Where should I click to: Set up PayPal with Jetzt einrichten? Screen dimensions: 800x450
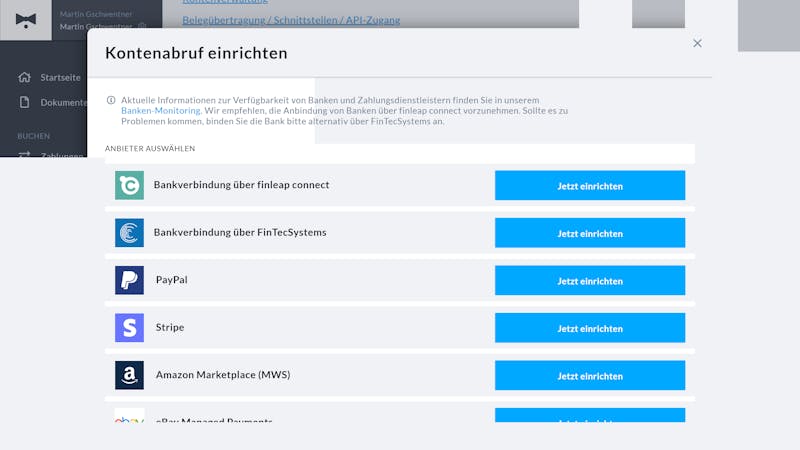[590, 280]
